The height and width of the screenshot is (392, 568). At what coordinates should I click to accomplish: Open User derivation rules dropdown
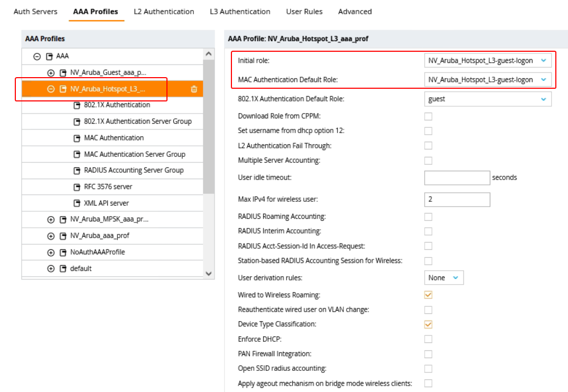pos(443,278)
